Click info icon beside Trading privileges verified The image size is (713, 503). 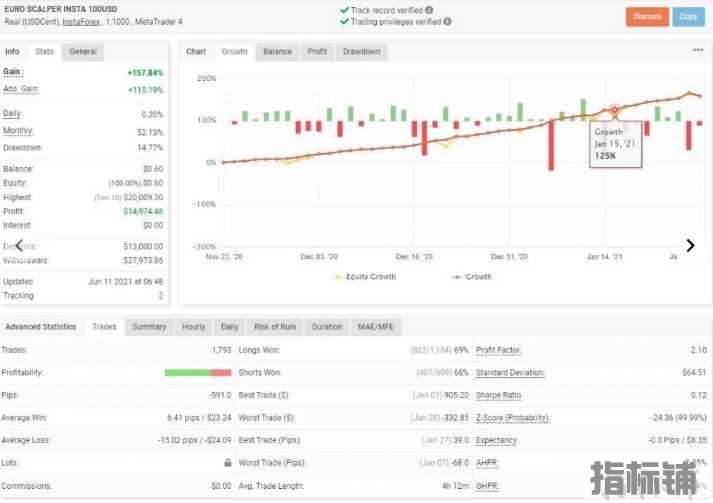(446, 21)
